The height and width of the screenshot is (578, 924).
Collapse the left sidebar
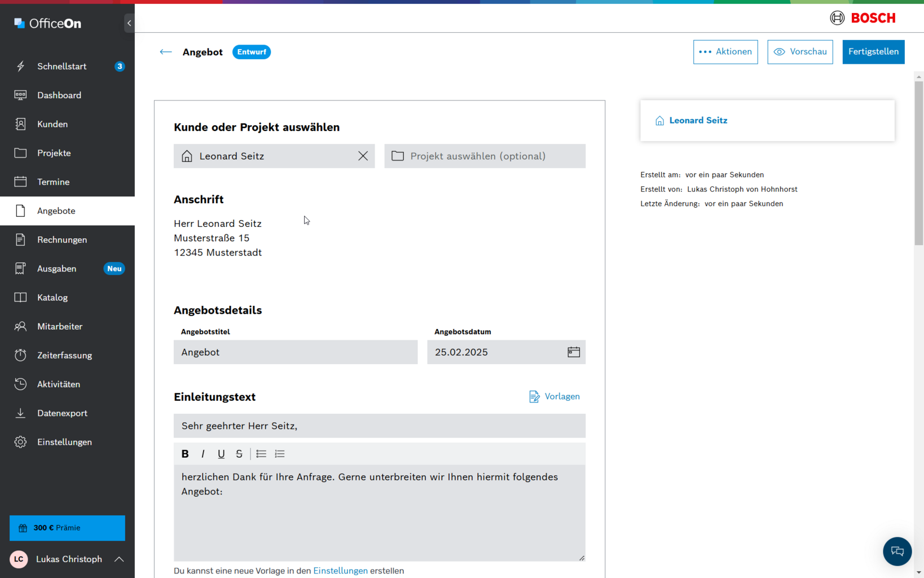click(129, 23)
